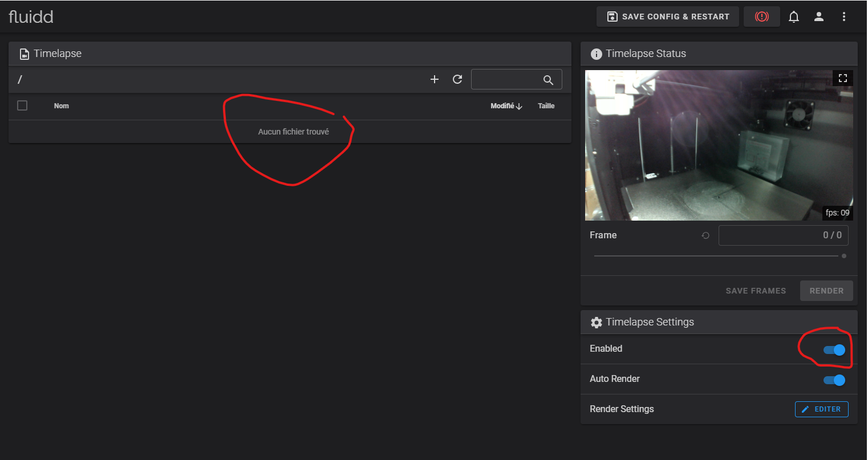868x460 pixels.
Task: Toggle the Auto Render switch
Action: point(834,380)
